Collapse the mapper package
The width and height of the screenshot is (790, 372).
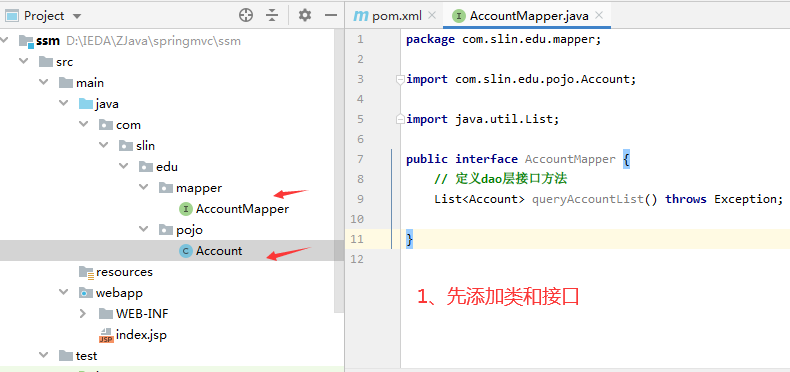point(144,187)
